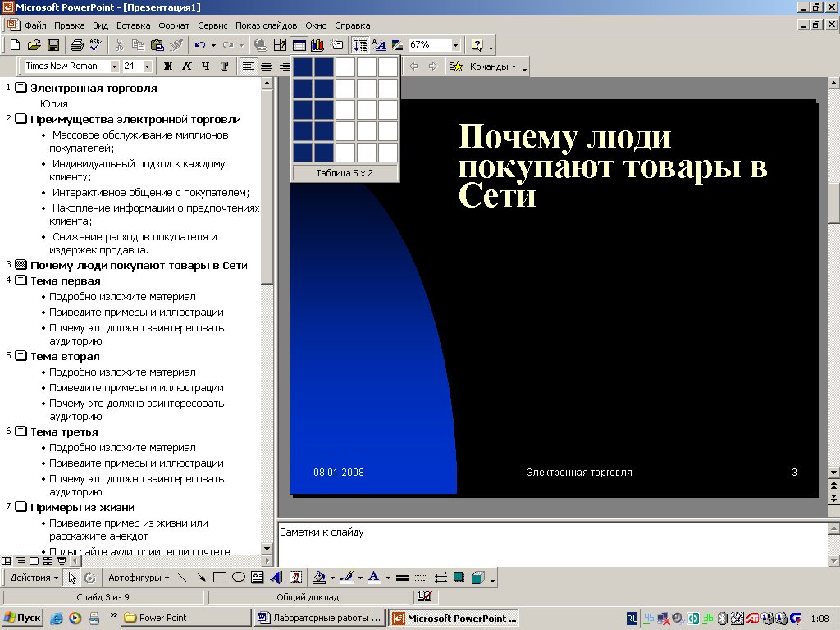Open the font size dropdown showing 24

(148, 66)
